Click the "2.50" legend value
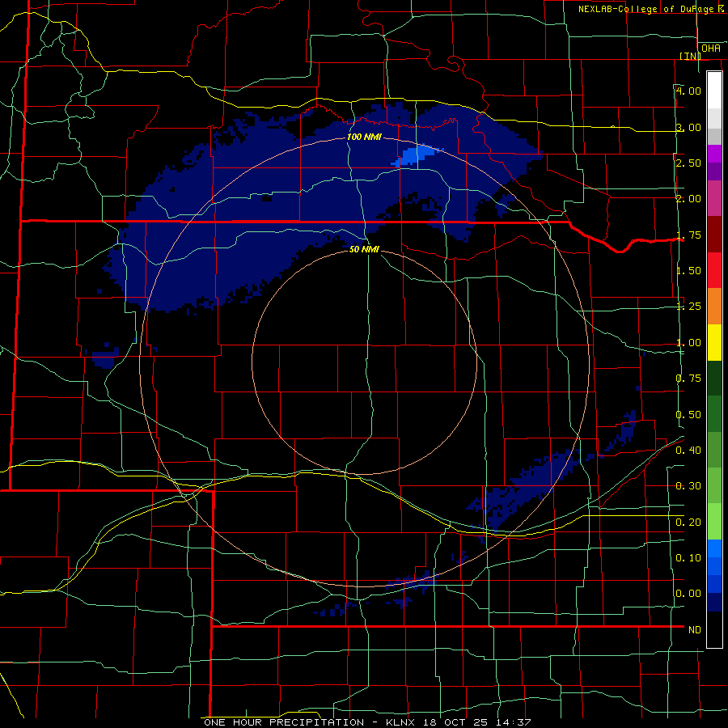This screenshot has height=728, width=728. pyautogui.click(x=688, y=163)
